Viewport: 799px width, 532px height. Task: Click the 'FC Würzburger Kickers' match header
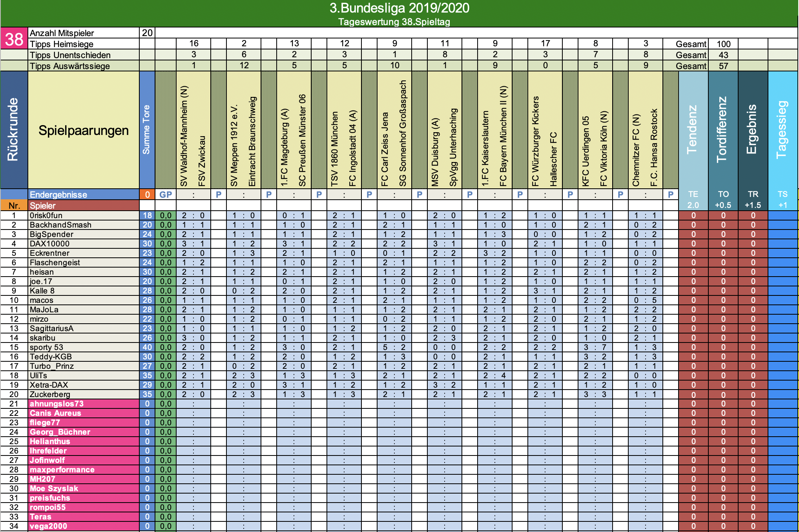click(x=536, y=141)
